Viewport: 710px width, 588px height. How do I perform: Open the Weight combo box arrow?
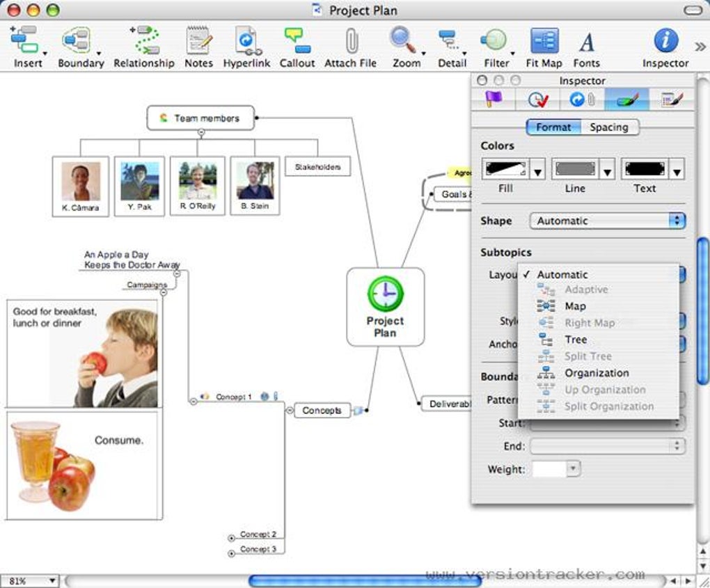(x=573, y=468)
